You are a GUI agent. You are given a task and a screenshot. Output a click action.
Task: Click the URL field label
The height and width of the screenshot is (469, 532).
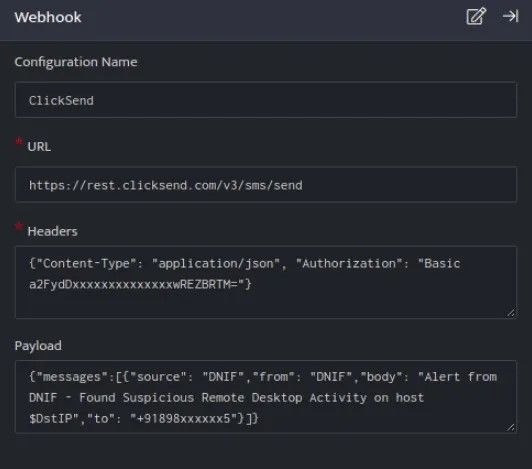(39, 147)
